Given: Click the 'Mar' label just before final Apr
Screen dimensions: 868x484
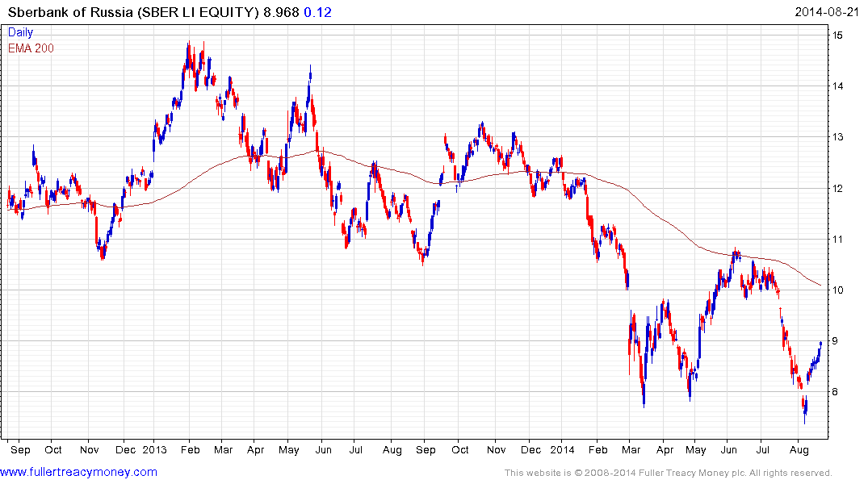Looking at the screenshot, I should click(x=631, y=449).
